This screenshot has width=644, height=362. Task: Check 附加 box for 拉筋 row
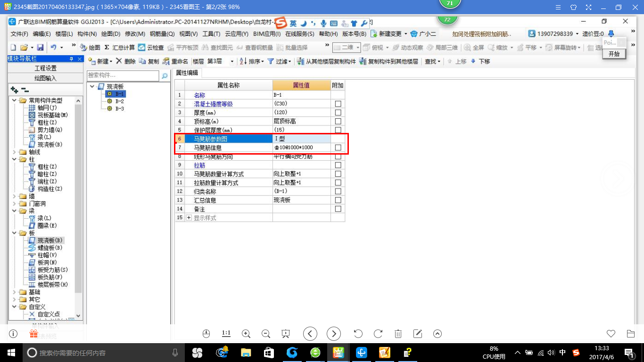338,165
